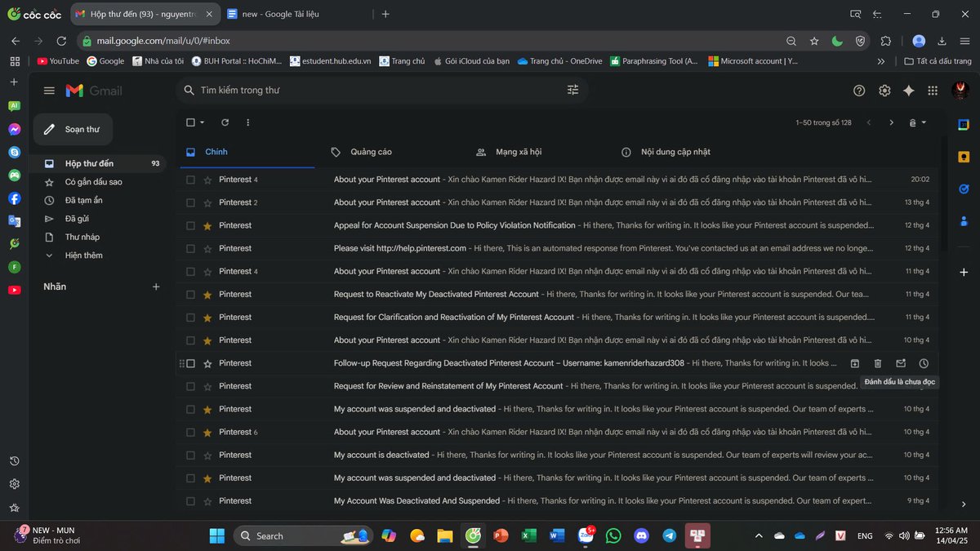Get add-ons plus icon in side panel

click(x=964, y=272)
